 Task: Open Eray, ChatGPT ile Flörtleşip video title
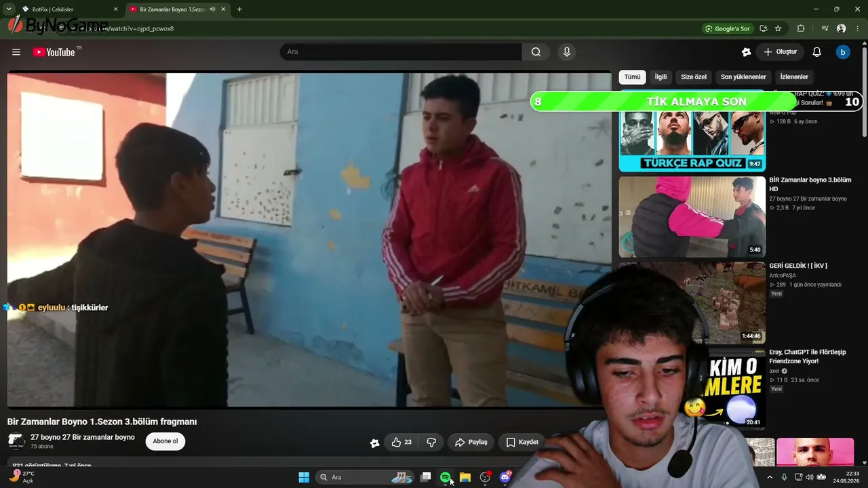(x=808, y=357)
